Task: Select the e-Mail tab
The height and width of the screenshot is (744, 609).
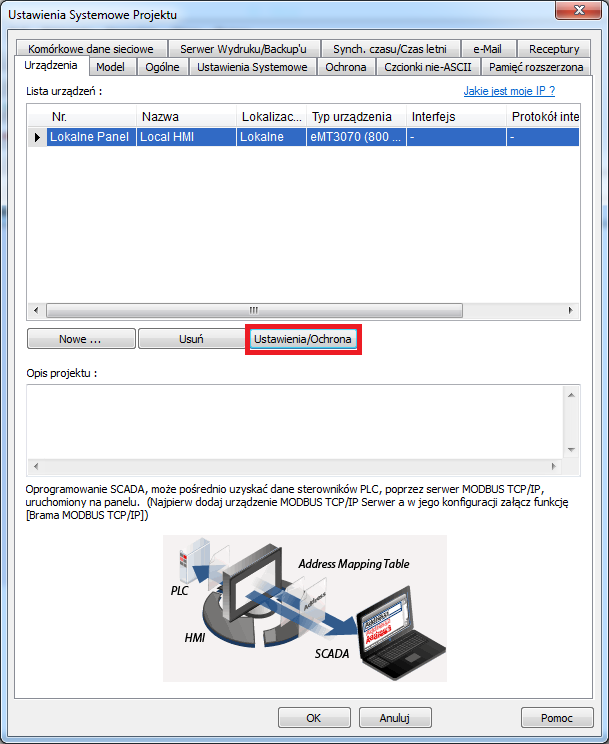Action: click(x=487, y=48)
